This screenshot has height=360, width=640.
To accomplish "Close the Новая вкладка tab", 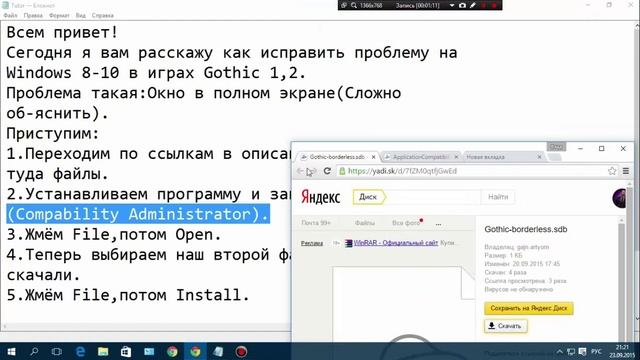I will point(539,157).
